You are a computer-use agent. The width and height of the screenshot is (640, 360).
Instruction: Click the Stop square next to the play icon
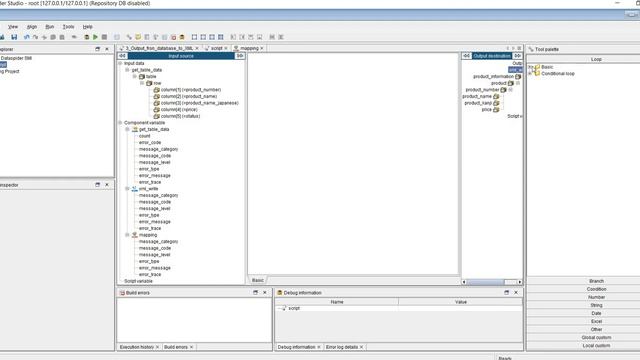pos(104,37)
